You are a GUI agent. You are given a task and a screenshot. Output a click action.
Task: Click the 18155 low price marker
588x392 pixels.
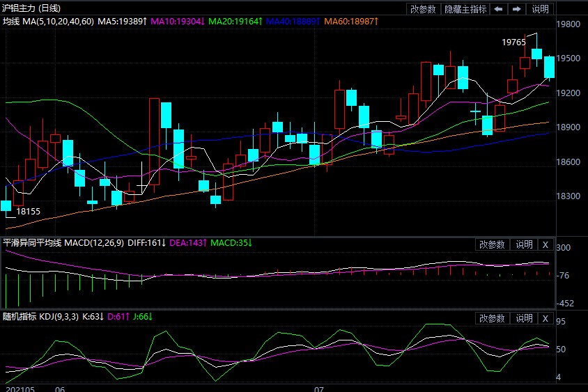29,211
